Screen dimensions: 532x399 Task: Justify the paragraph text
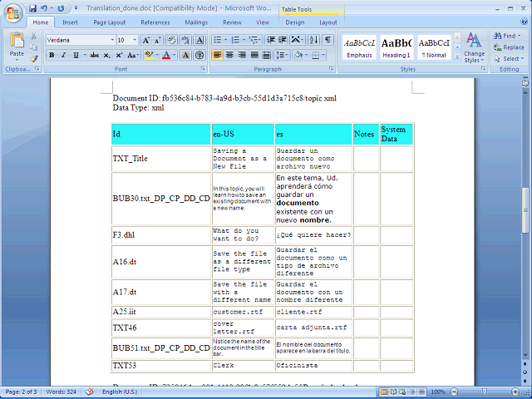point(254,55)
